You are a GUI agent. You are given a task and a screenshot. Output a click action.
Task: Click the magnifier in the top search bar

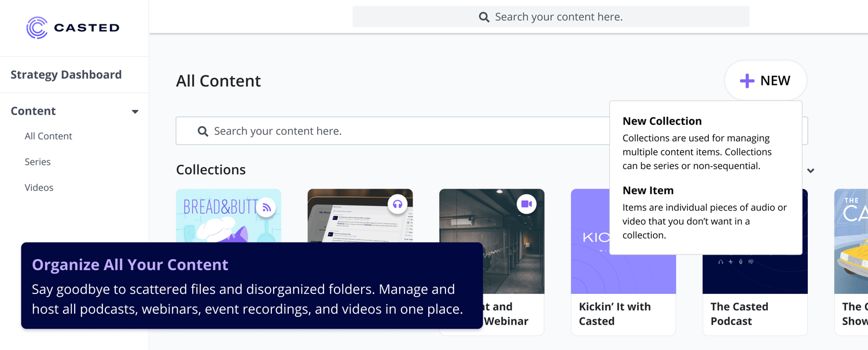484,17
